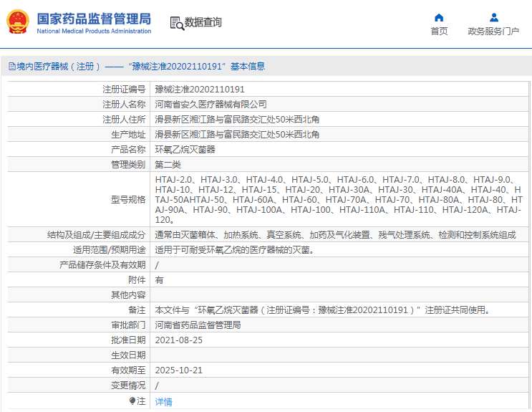Click the 有效期至 row label
532x412 pixels.
pyautogui.click(x=128, y=370)
